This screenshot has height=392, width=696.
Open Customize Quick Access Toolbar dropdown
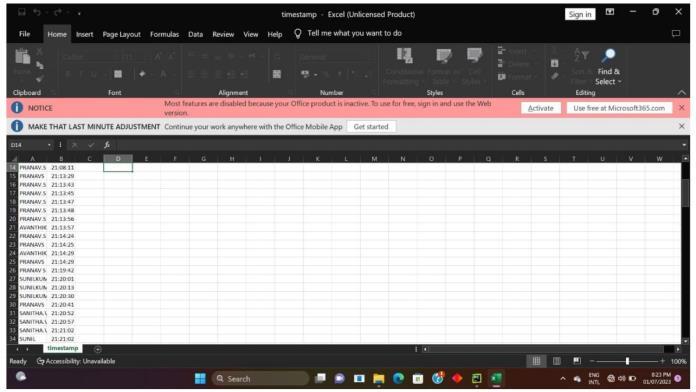(x=79, y=13)
